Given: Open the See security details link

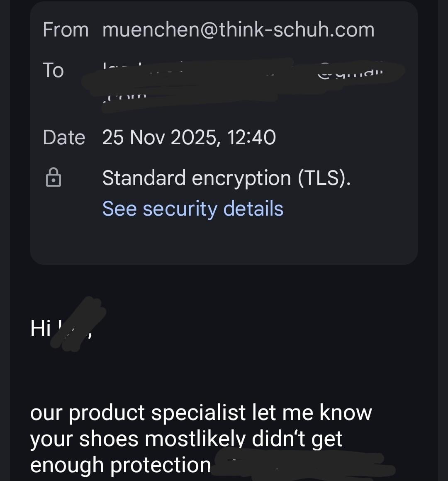Looking at the screenshot, I should [192, 209].
